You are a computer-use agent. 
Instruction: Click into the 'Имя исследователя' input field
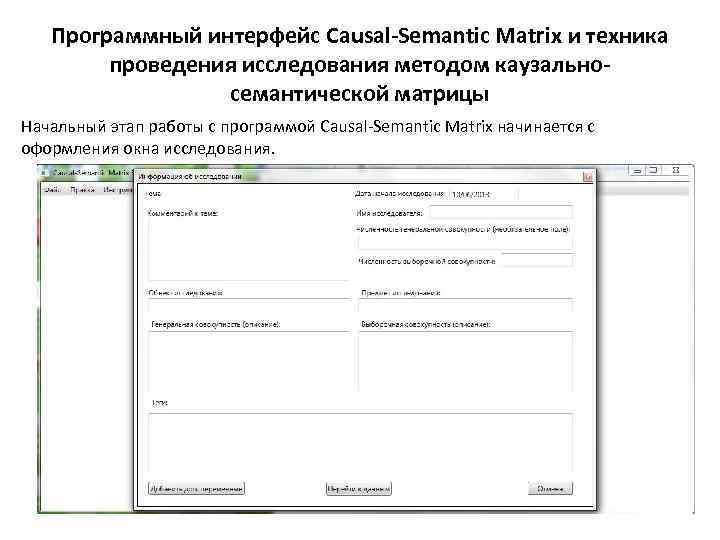point(501,213)
